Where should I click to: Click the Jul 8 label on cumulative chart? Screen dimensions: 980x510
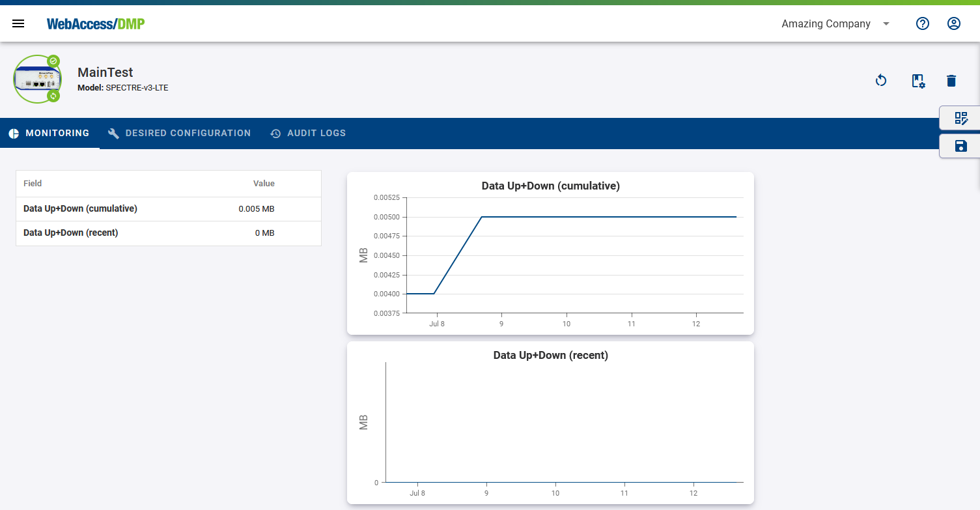point(437,323)
